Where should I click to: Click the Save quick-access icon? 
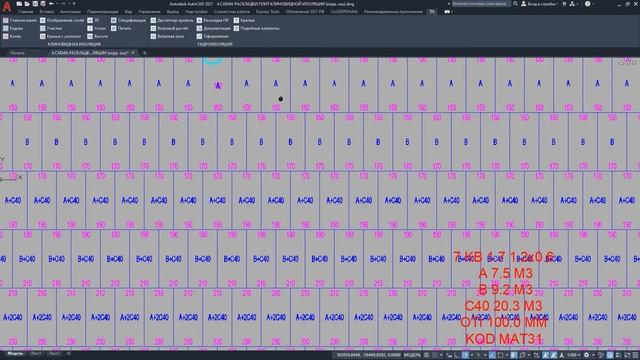[x=35, y=4]
